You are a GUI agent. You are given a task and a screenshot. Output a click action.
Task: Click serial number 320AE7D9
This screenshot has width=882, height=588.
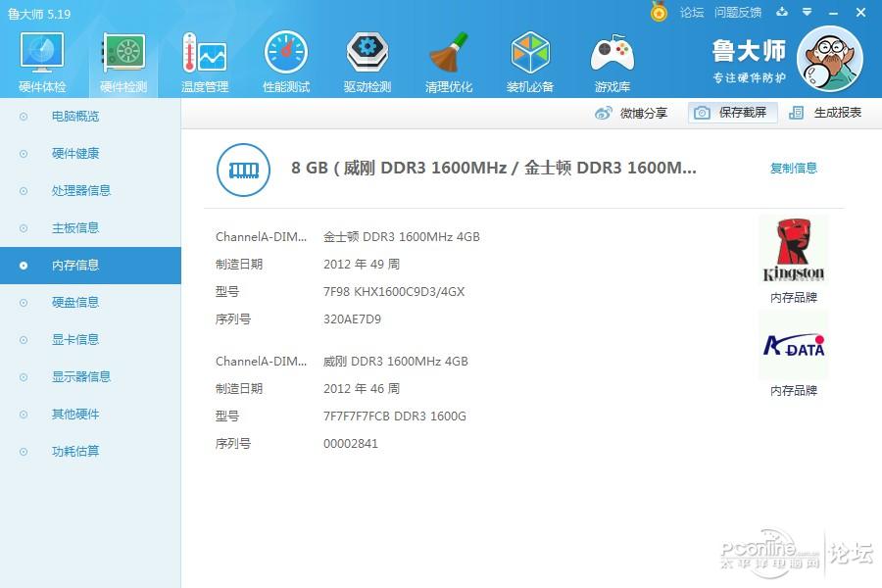coord(352,319)
